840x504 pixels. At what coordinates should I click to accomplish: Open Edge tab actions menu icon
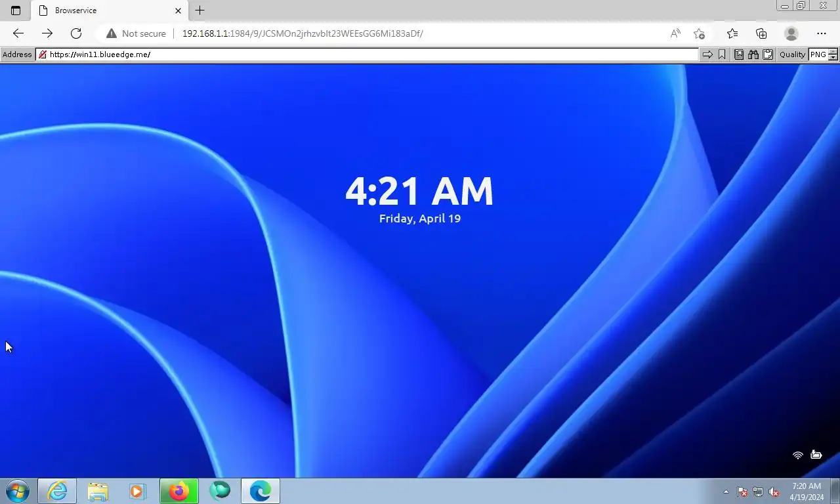click(16, 10)
